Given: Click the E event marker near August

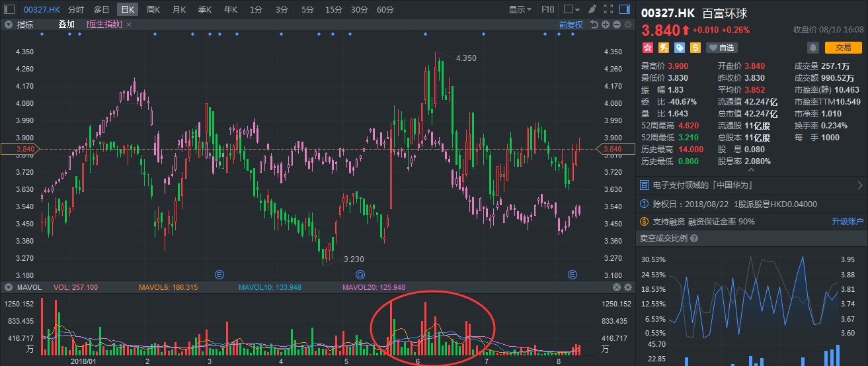Looking at the screenshot, I should point(572,274).
